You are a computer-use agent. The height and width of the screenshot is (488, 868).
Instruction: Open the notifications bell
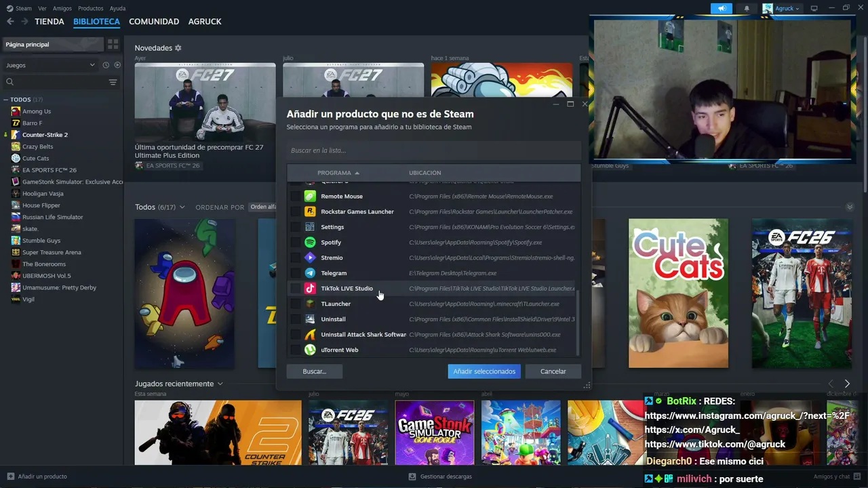point(747,8)
